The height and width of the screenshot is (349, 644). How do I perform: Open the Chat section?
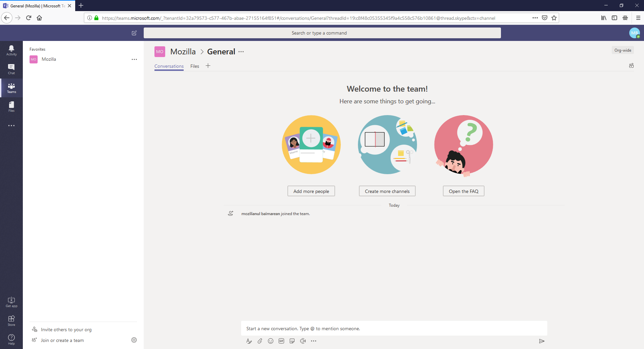[x=11, y=69]
